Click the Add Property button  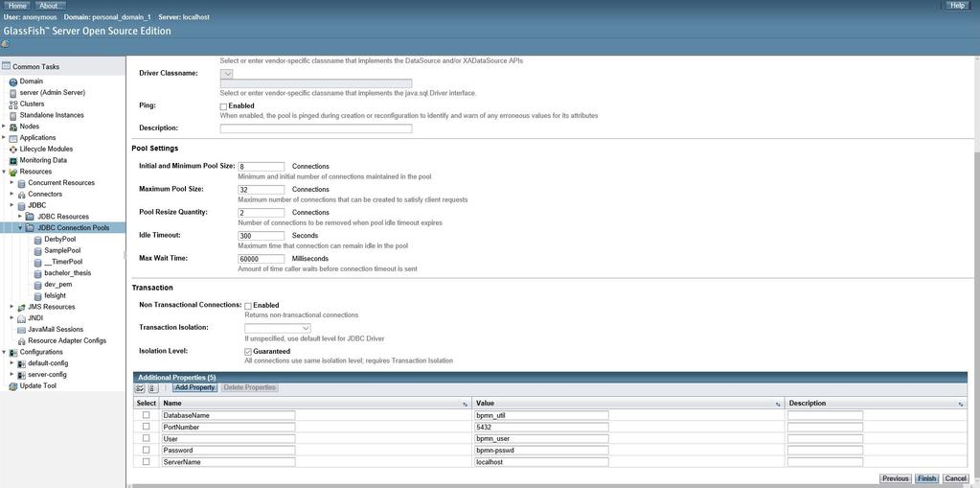click(x=194, y=388)
